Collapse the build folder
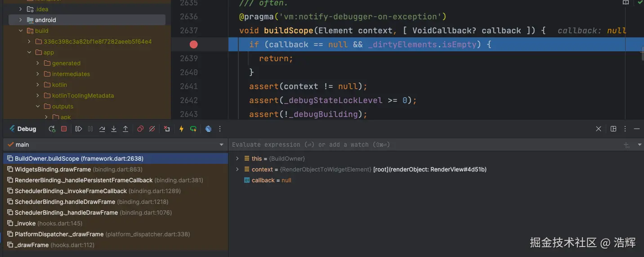 click(20, 31)
